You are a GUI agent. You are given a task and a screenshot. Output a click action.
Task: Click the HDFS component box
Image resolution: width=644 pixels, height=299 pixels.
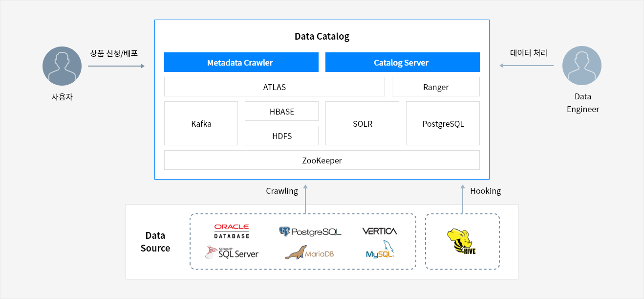[281, 136]
